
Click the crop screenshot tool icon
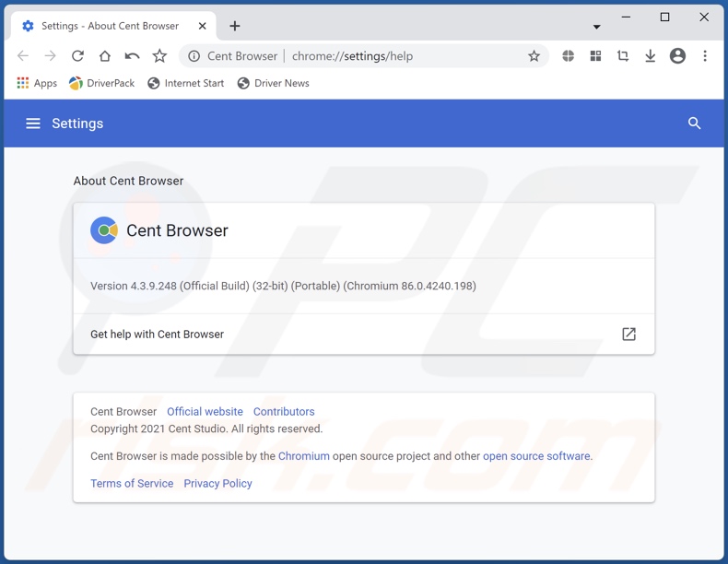[x=623, y=56]
